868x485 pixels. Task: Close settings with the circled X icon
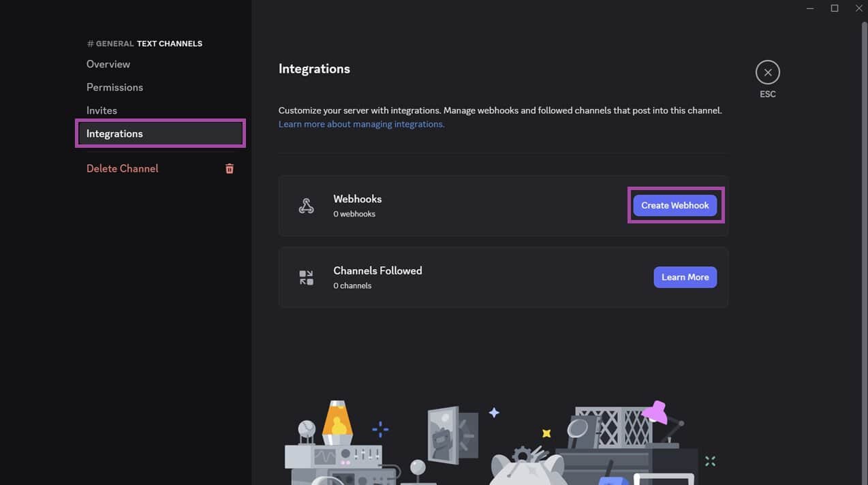767,72
